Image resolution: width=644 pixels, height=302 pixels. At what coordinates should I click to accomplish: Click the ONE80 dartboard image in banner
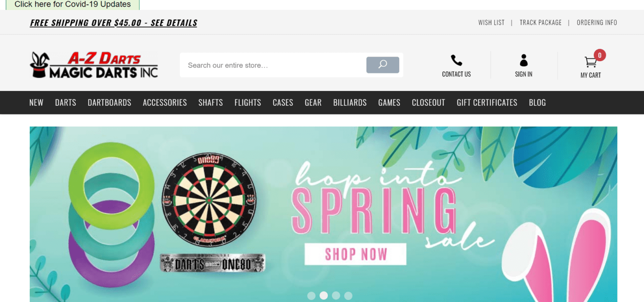click(x=208, y=200)
